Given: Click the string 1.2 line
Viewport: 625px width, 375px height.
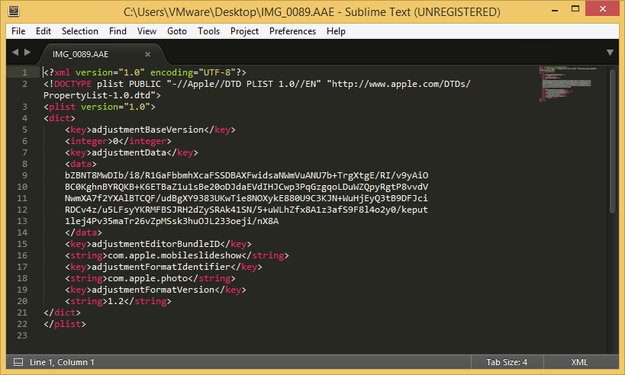Looking at the screenshot, I should pyautogui.click(x=118, y=301).
